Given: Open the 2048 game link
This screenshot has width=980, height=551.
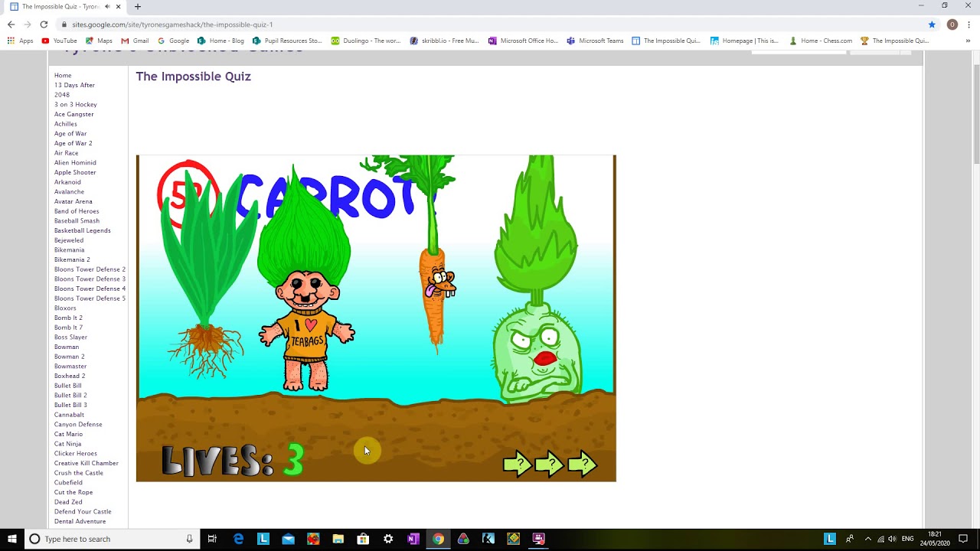Looking at the screenshot, I should (61, 95).
